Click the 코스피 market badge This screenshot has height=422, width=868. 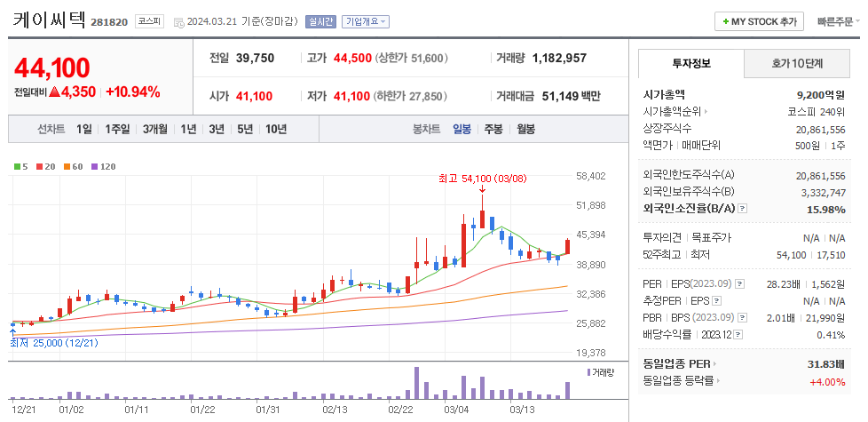point(149,21)
